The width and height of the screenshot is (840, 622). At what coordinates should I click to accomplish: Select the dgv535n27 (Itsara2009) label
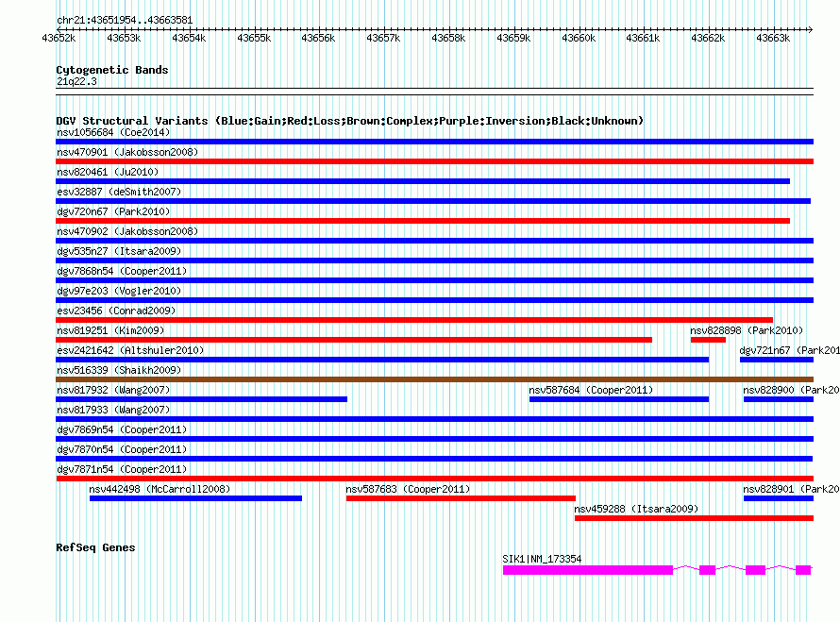coord(119,251)
